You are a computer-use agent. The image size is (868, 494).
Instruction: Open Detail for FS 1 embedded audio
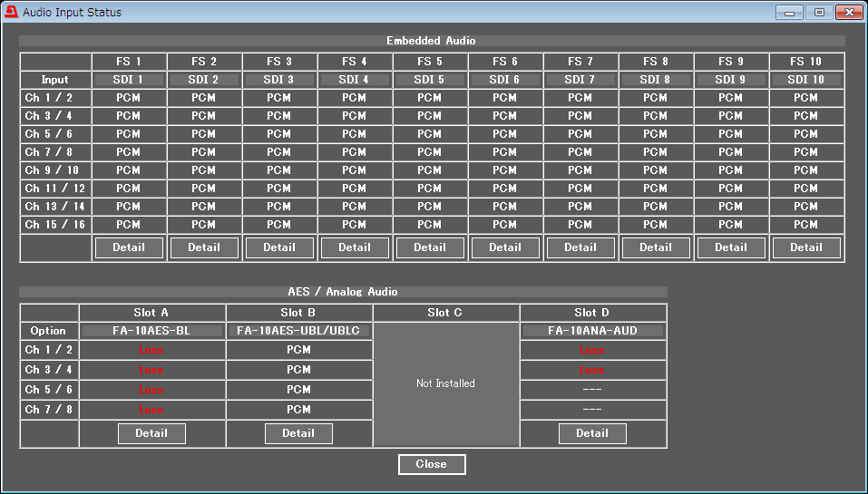coord(128,247)
